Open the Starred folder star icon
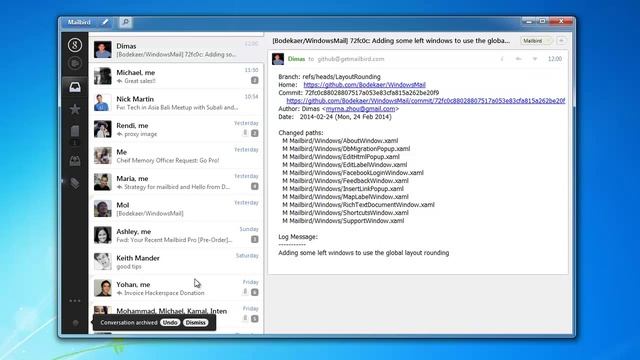The width and height of the screenshot is (640, 360). 75,109
